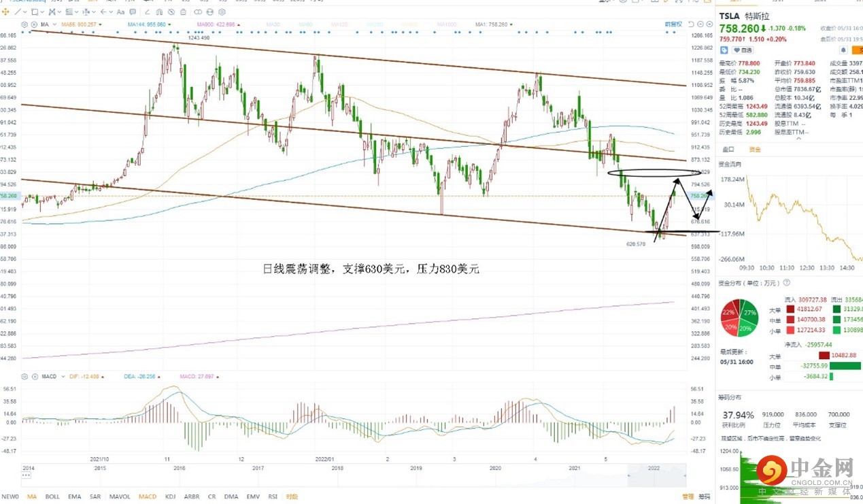The image size is (863, 504).
Task: Remove the MACD indicator with X icon
Action: pos(34,376)
